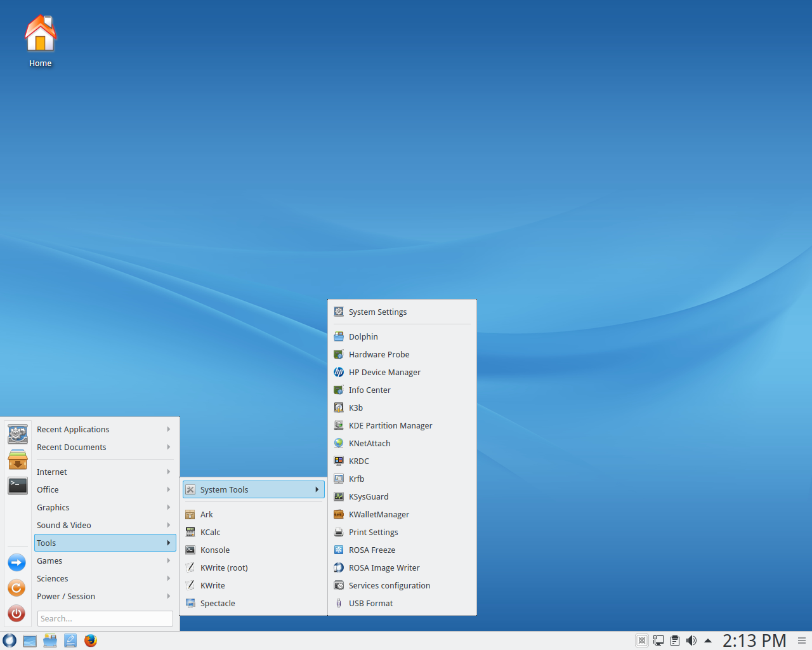Open Services configuration
This screenshot has width=812, height=650.
click(402, 586)
